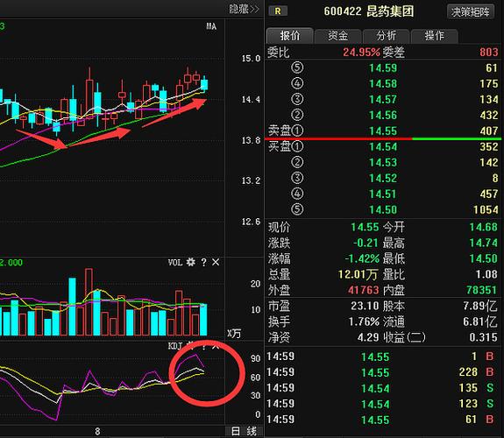
Task: Open the 分析 tab
Action: (x=386, y=36)
